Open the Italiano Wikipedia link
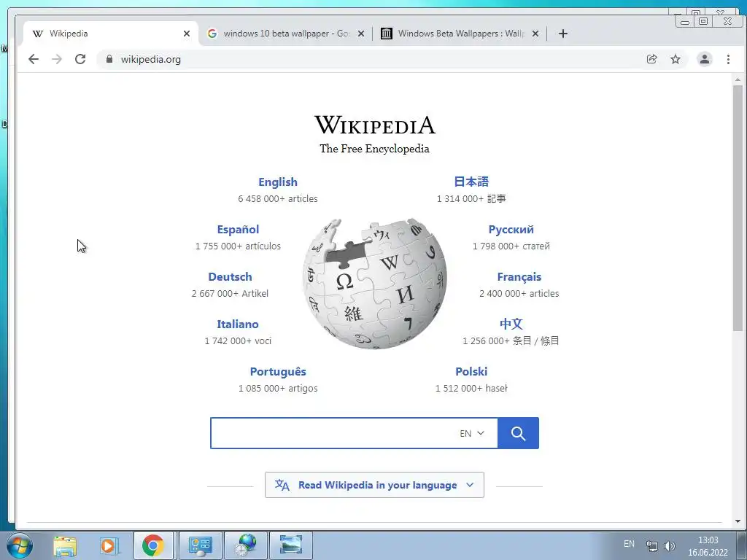Image resolution: width=747 pixels, height=560 pixels. [x=238, y=324]
